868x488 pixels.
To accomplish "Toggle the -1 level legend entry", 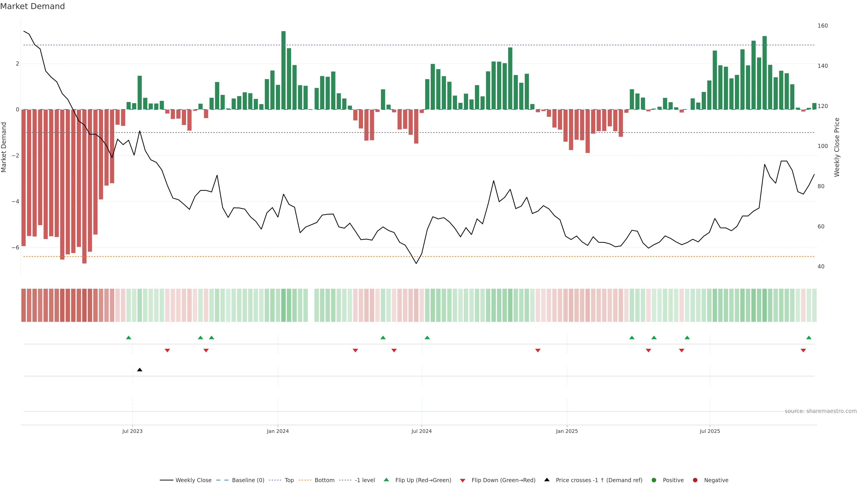I will (365, 480).
